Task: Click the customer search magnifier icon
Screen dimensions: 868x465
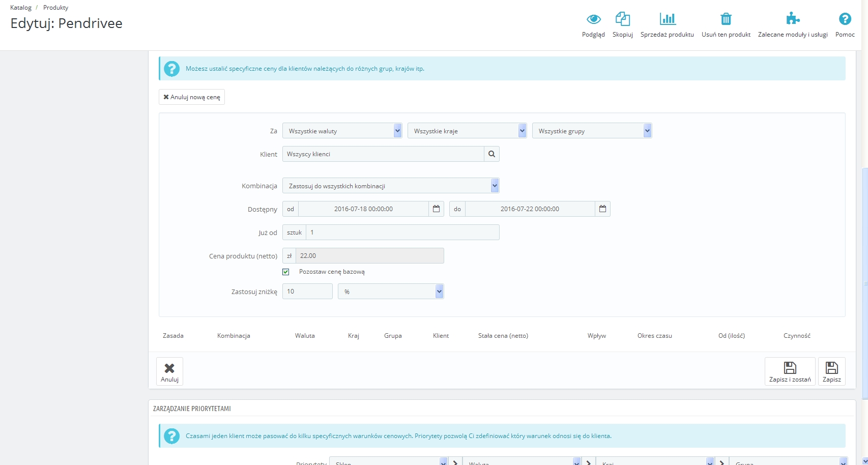Action: click(491, 154)
